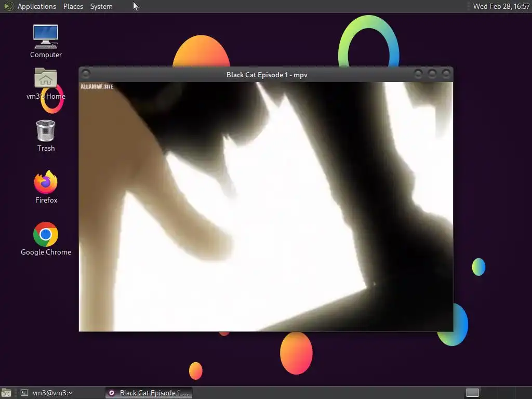Select the Trash desktop icon
532x399 pixels.
[46, 136]
